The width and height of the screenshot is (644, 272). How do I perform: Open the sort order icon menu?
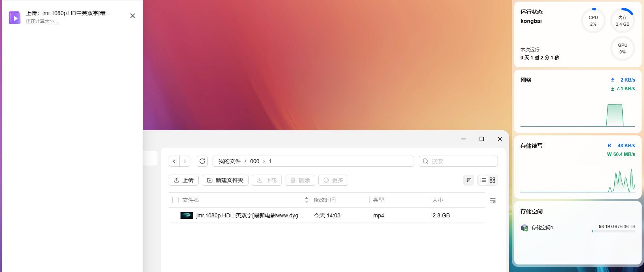pyautogui.click(x=469, y=180)
